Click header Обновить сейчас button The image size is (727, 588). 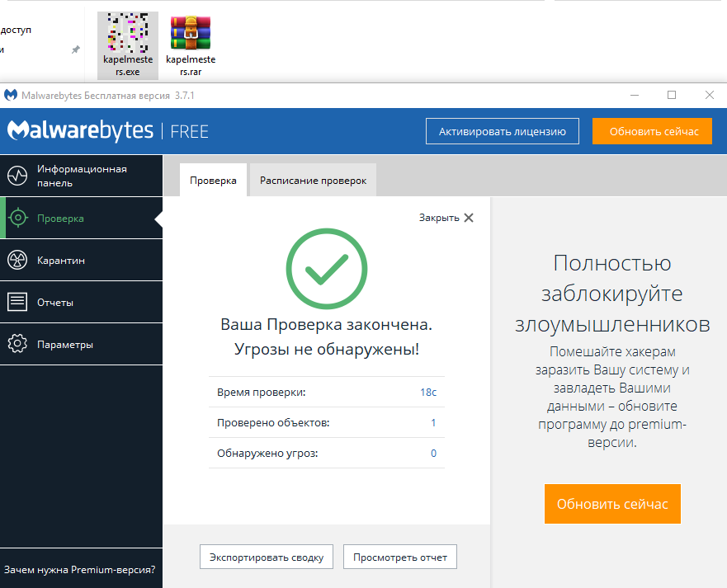click(652, 132)
